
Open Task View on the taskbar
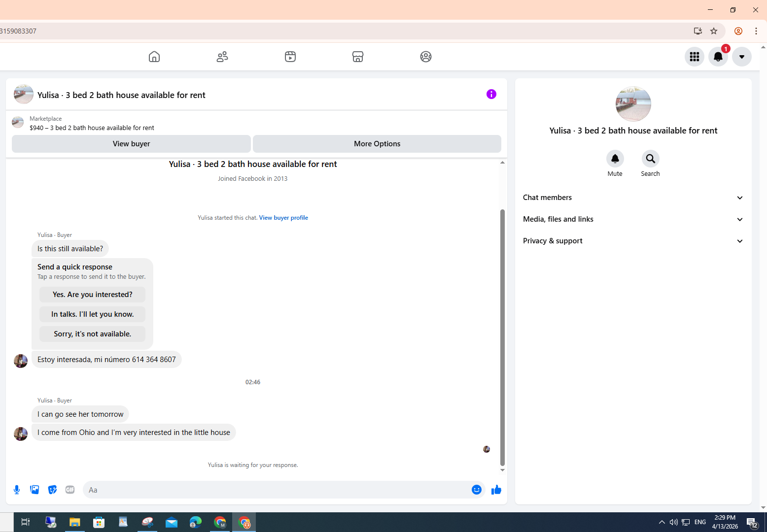point(26,522)
